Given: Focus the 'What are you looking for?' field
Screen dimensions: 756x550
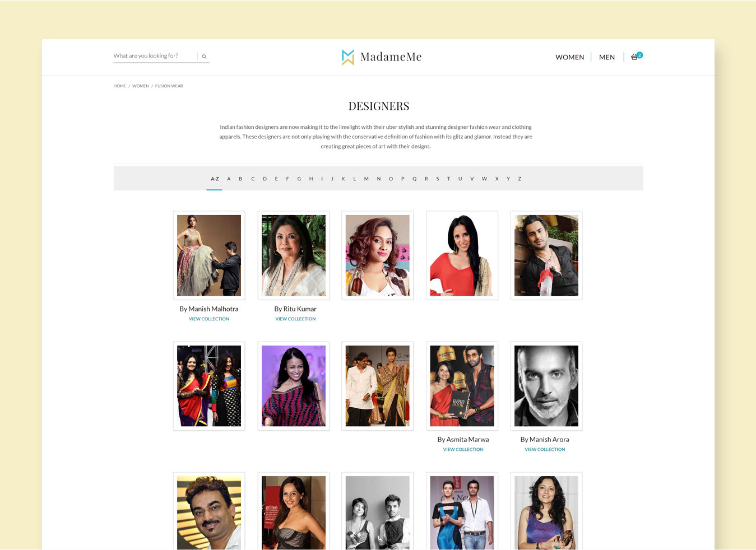Looking at the screenshot, I should [155, 56].
